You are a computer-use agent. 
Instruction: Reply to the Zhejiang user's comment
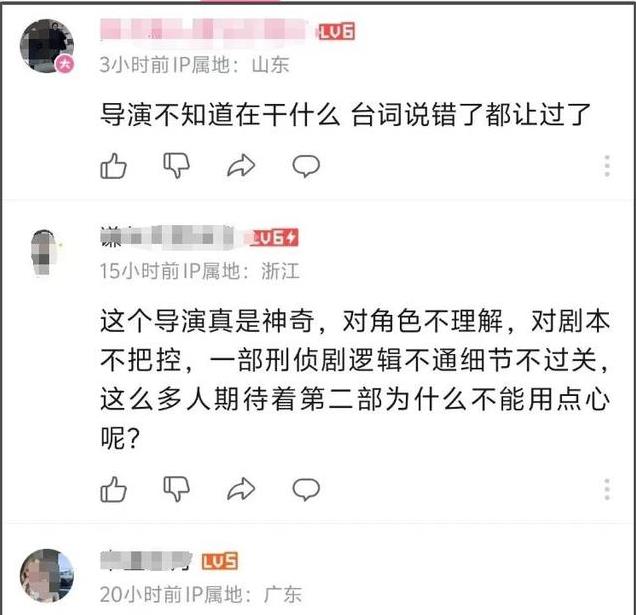(306, 489)
